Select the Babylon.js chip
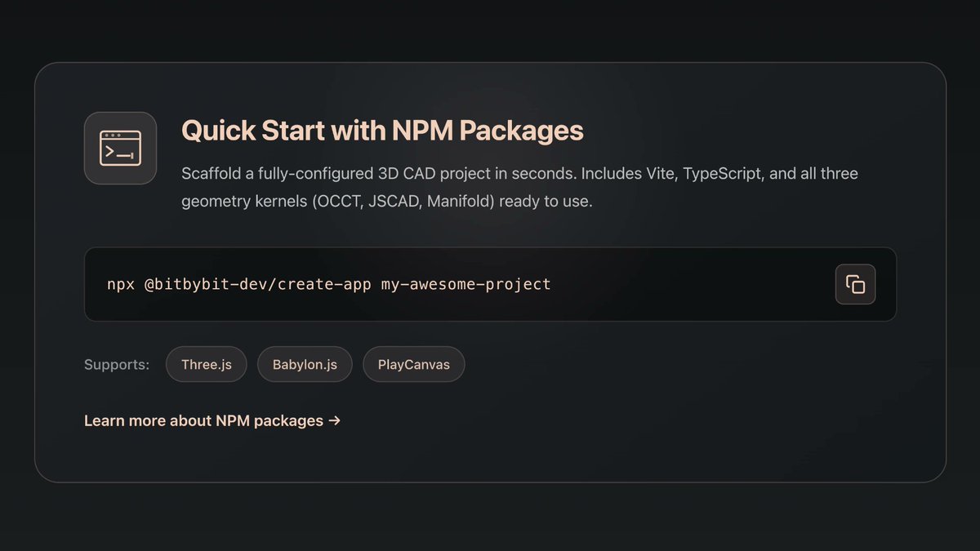Viewport: 980px width, 551px height. 305,364
